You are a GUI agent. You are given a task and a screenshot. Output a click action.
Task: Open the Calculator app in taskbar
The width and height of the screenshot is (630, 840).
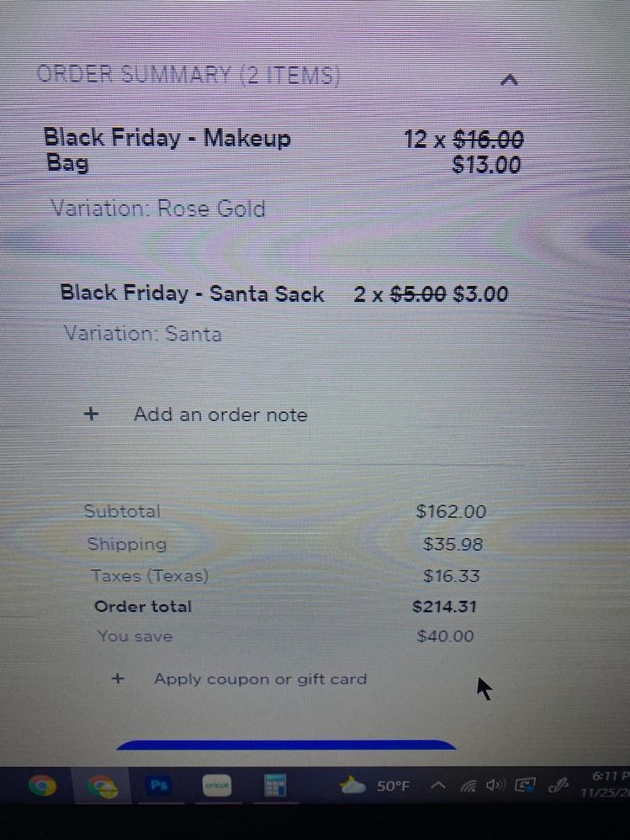(275, 786)
